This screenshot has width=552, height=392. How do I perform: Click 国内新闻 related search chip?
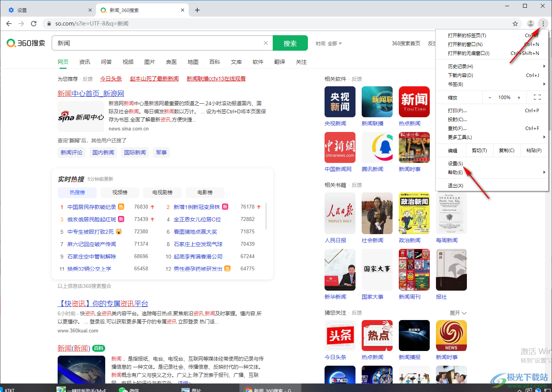tap(103, 152)
